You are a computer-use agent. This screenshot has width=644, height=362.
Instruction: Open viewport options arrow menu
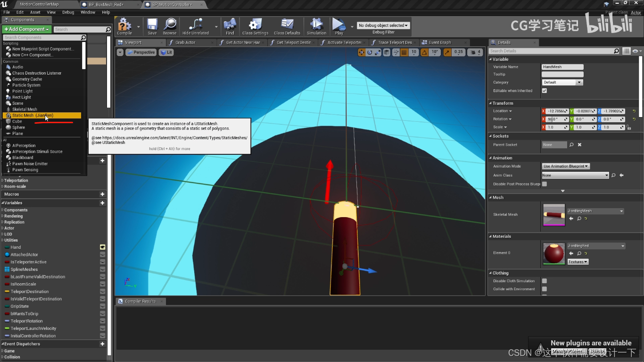click(120, 52)
